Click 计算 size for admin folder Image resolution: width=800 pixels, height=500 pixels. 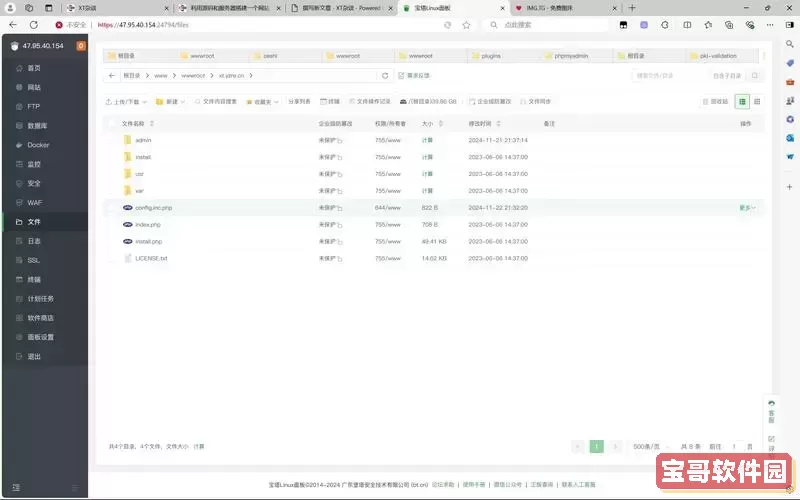pyautogui.click(x=427, y=140)
